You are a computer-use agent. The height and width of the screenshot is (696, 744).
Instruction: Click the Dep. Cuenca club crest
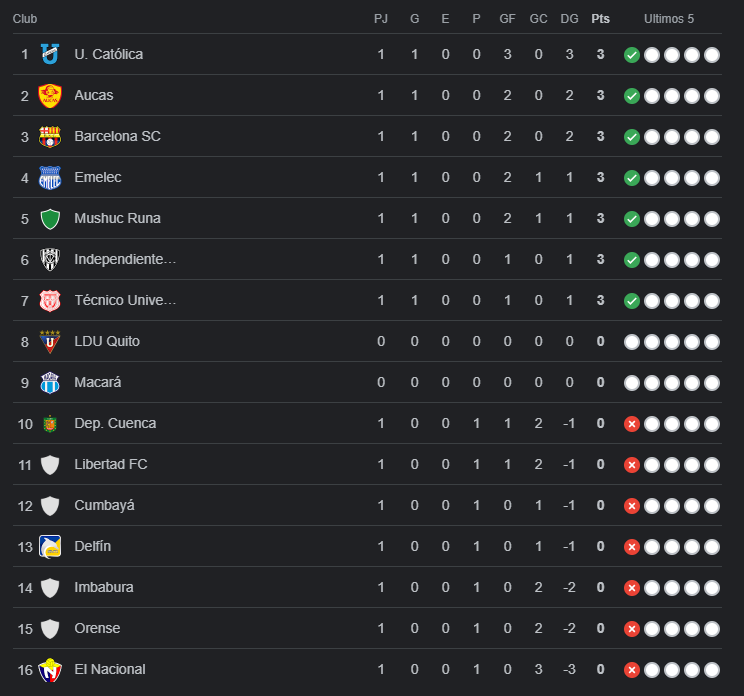point(50,424)
